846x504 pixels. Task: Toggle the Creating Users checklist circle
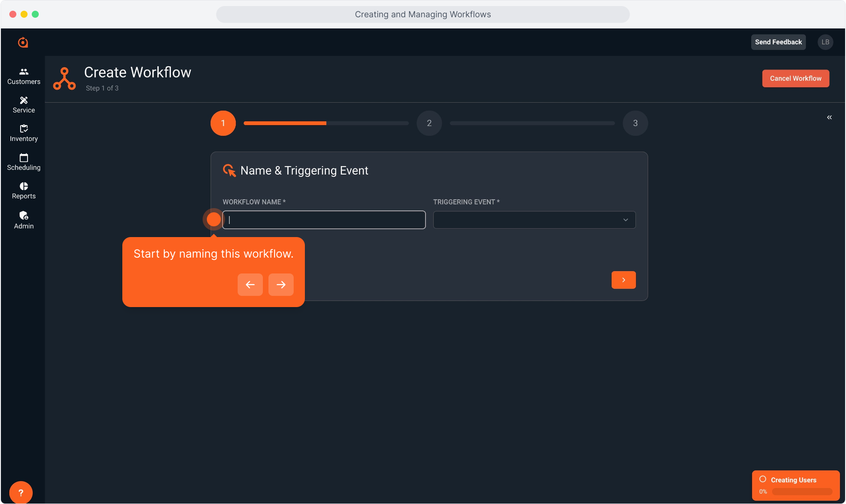pos(763,479)
